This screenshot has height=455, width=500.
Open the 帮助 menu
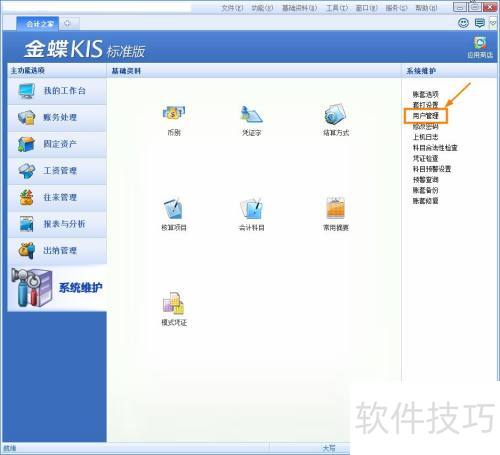(x=426, y=8)
